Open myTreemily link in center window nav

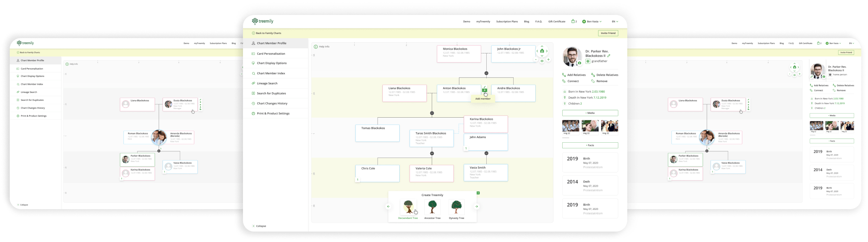[x=483, y=22]
